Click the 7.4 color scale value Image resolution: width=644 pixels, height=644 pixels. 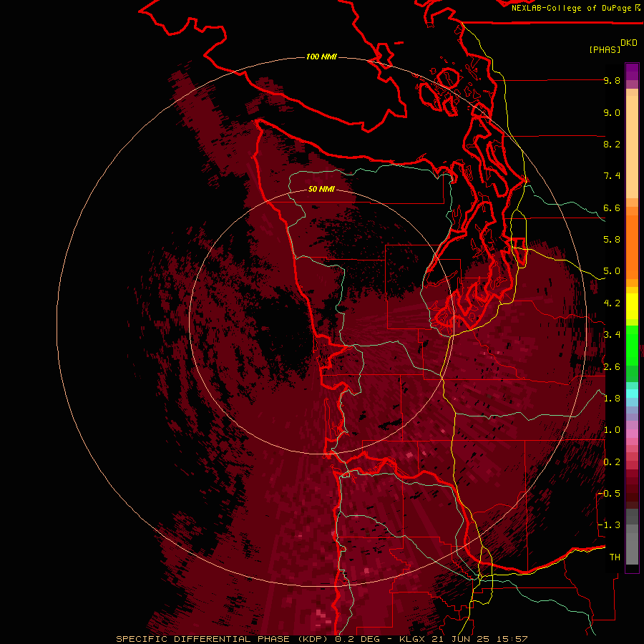pyautogui.click(x=612, y=176)
